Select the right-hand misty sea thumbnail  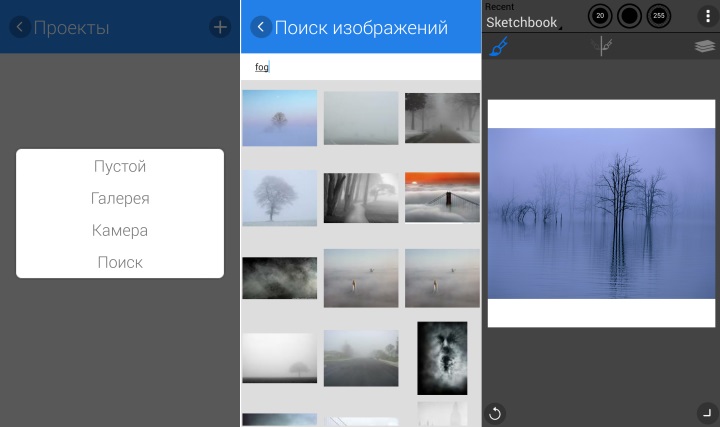[442, 278]
